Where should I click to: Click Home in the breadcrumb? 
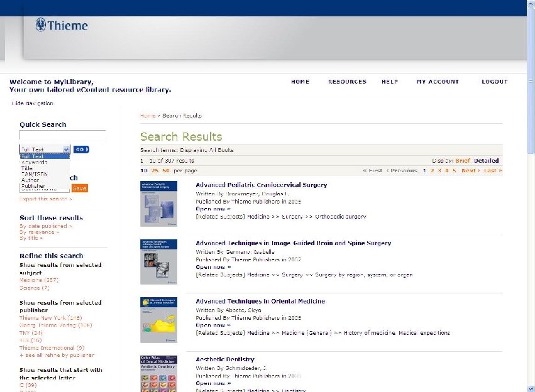(148, 116)
